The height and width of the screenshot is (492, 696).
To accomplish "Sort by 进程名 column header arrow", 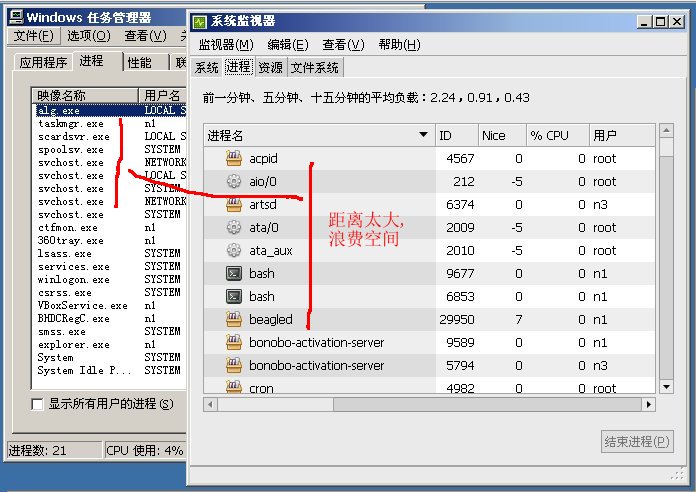I will click(x=423, y=135).
